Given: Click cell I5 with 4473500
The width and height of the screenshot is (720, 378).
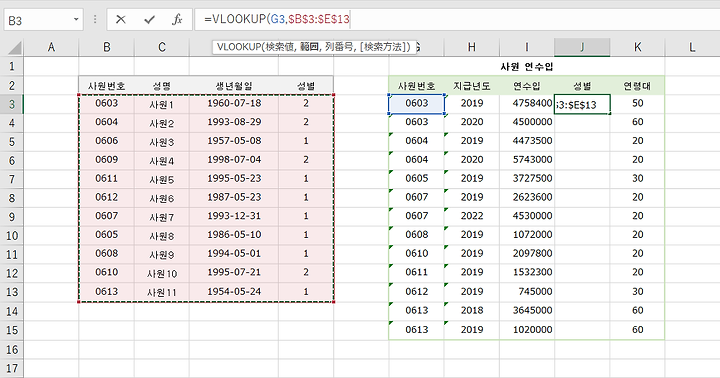Looking at the screenshot, I should [527, 141].
